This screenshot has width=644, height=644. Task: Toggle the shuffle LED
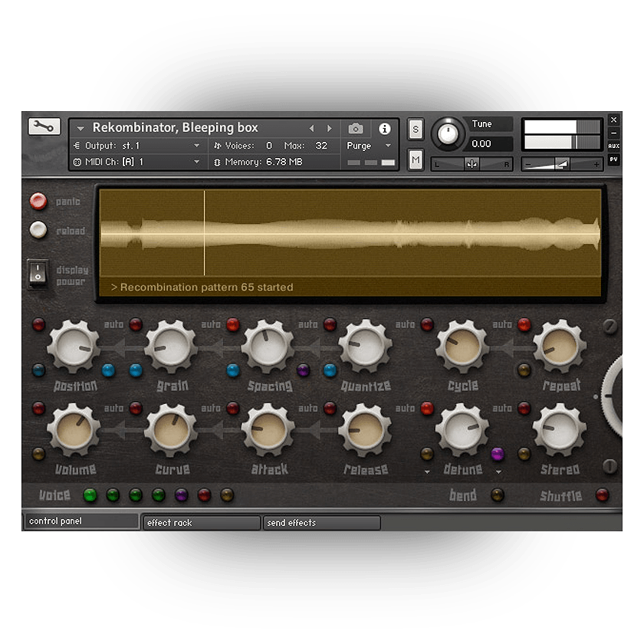pyautogui.click(x=603, y=495)
